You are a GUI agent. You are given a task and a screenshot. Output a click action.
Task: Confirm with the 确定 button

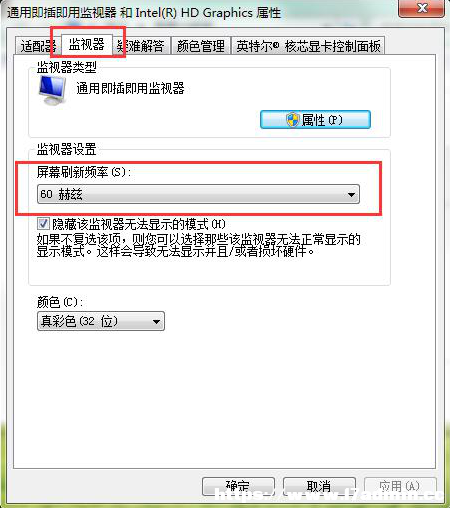point(238,487)
